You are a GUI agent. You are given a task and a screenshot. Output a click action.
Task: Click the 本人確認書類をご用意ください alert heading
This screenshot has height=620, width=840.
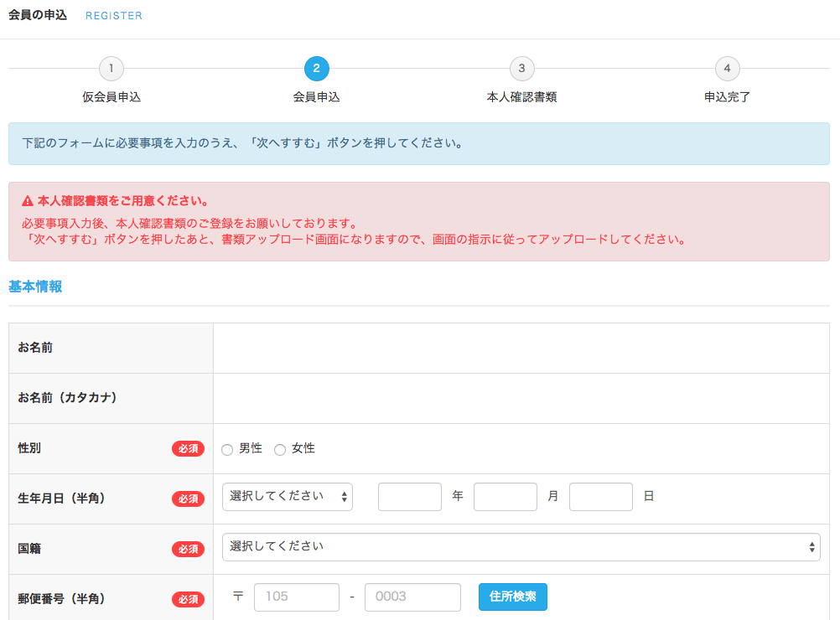coord(122,201)
